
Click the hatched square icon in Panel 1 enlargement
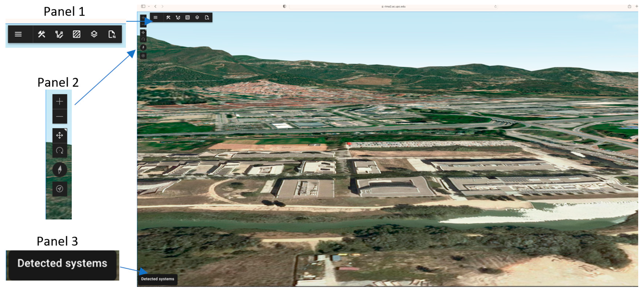(77, 34)
